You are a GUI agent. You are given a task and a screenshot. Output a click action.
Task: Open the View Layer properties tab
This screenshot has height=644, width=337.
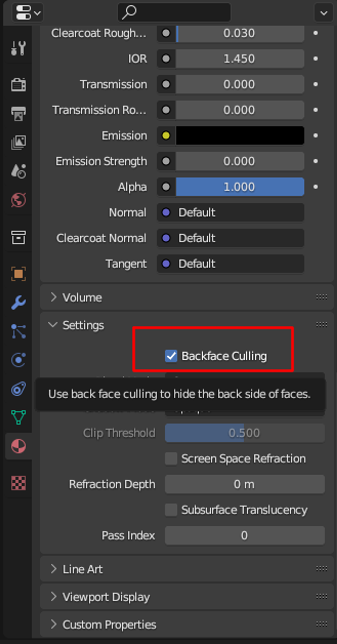click(x=18, y=143)
